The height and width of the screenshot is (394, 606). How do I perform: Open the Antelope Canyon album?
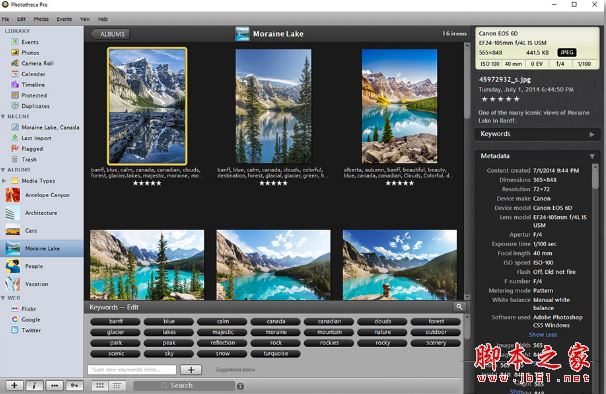click(x=41, y=195)
